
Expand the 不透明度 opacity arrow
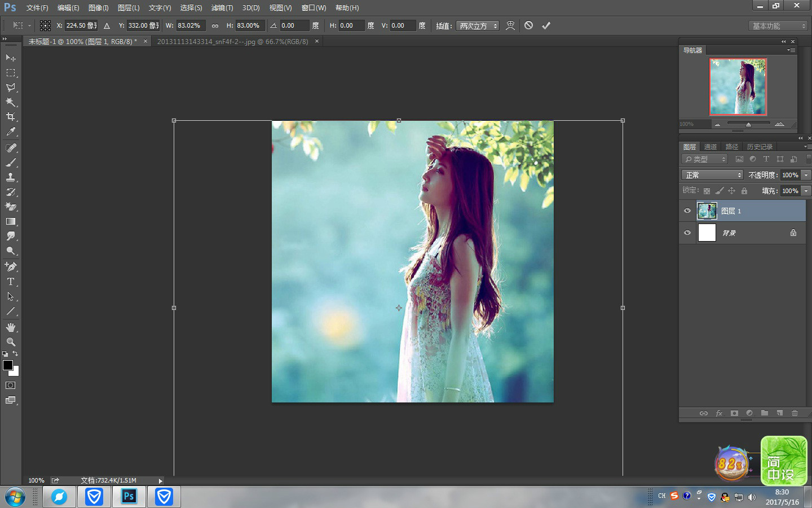click(x=806, y=175)
